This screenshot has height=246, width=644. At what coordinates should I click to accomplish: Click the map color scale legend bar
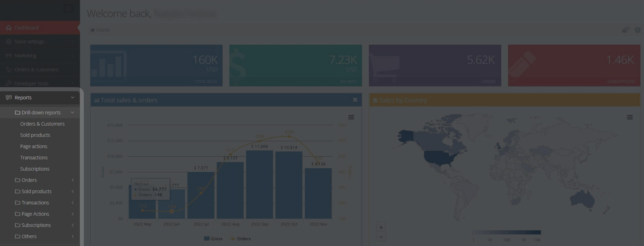pos(506,232)
